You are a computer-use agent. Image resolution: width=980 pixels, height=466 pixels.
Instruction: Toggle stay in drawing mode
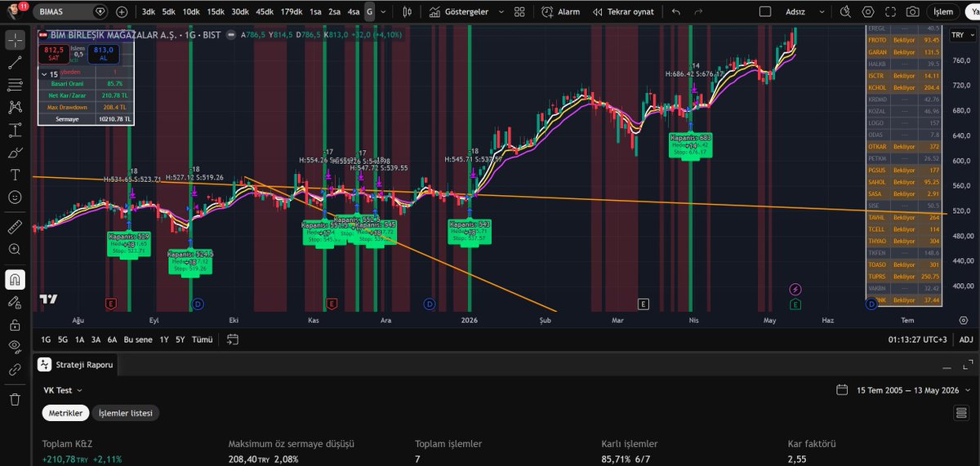tap(15, 302)
